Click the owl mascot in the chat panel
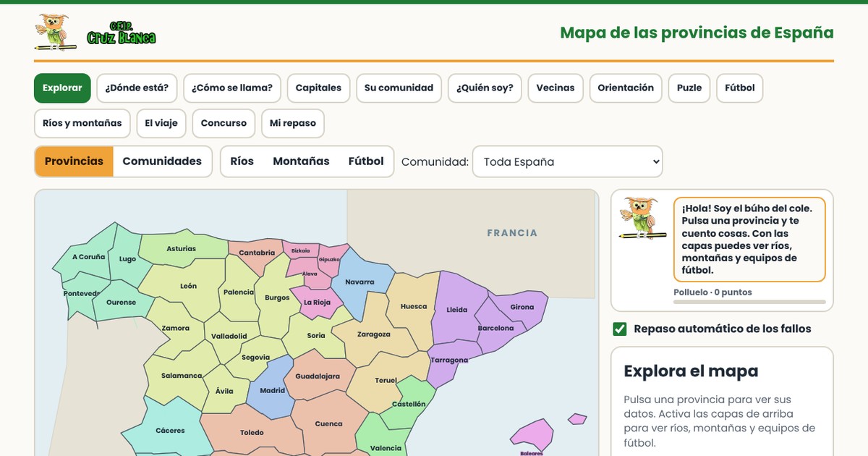 click(643, 217)
